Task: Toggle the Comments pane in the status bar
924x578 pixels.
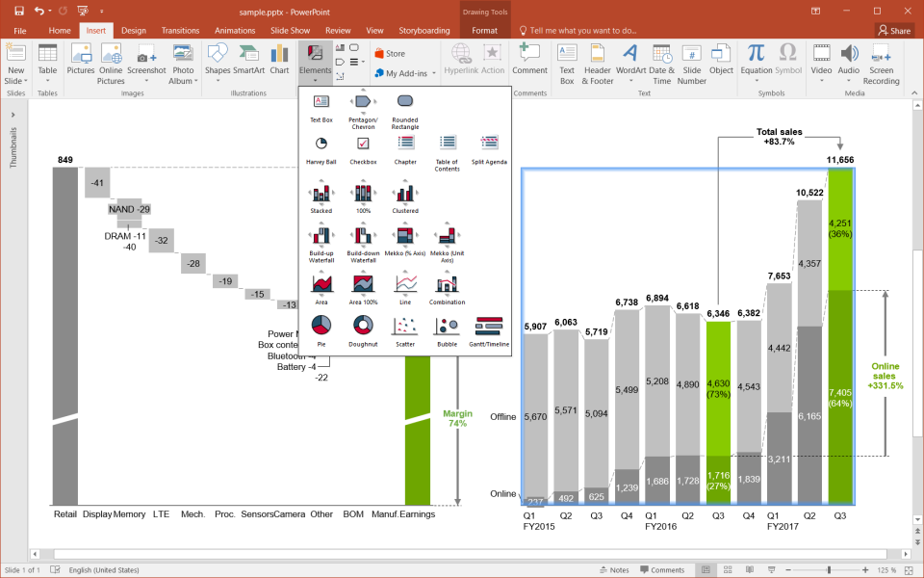Action: pos(661,570)
